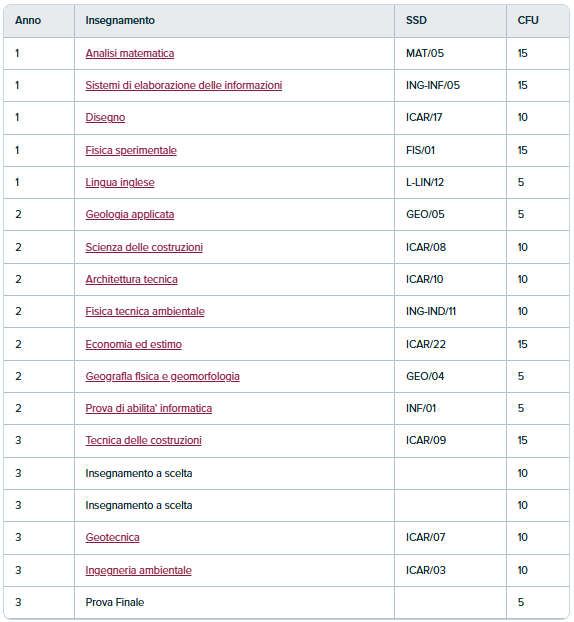The width and height of the screenshot is (574, 622).
Task: Select the Prova Finale row text
Action: click(x=115, y=602)
